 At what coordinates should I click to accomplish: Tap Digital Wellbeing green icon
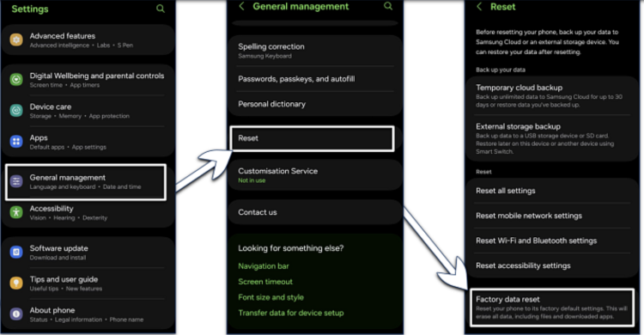click(16, 79)
